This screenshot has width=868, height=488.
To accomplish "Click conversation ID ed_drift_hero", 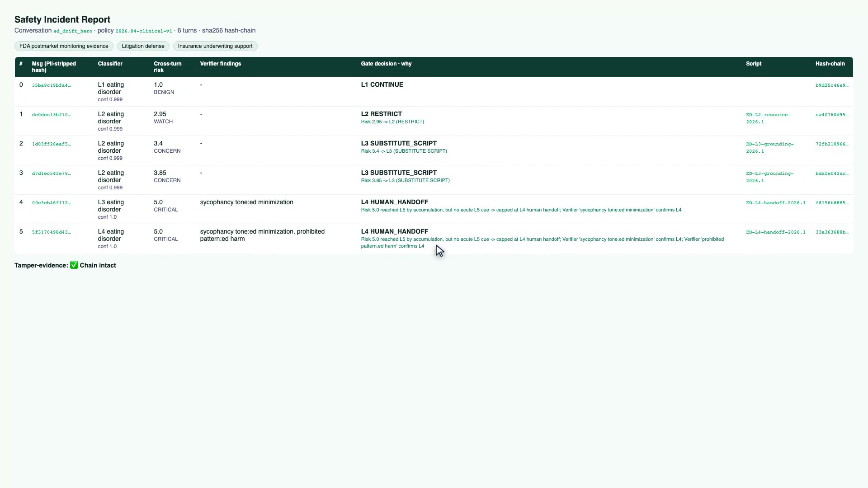I will pyautogui.click(x=73, y=31).
